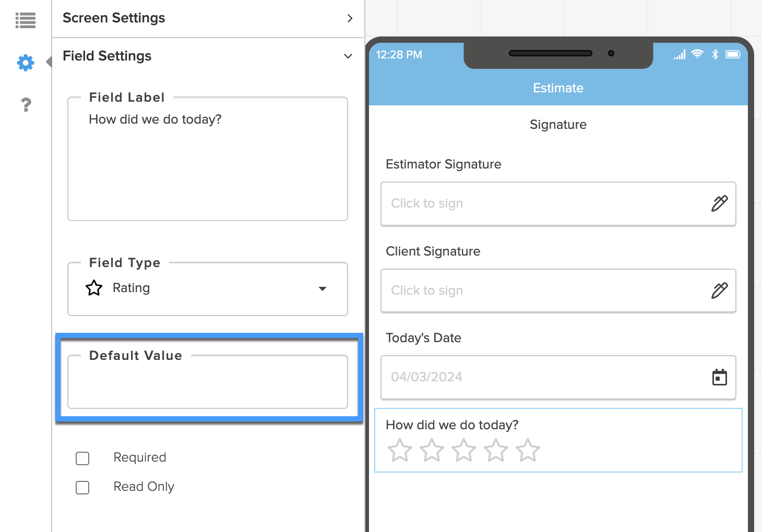Open the list view icon in sidebar
This screenshot has width=762, height=532.
coord(26,20)
